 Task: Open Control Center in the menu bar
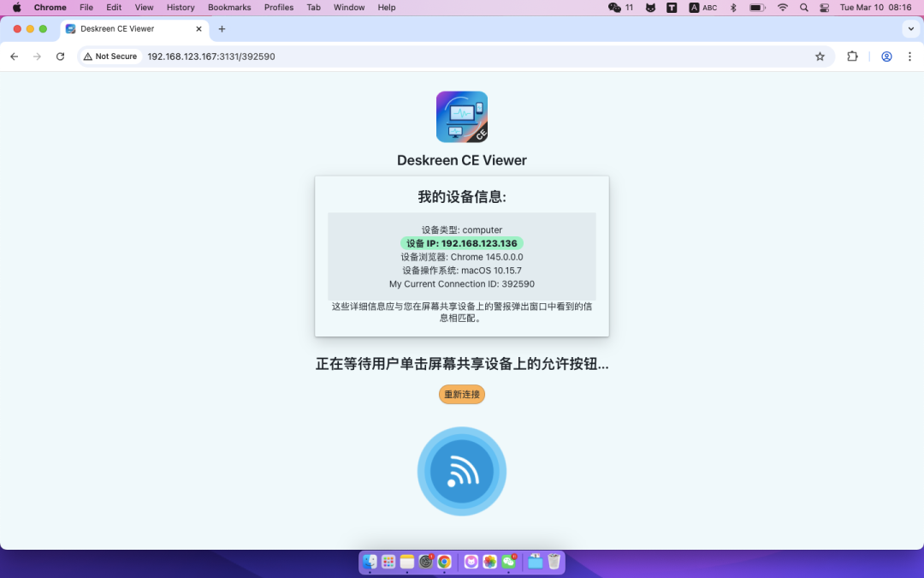tap(825, 8)
